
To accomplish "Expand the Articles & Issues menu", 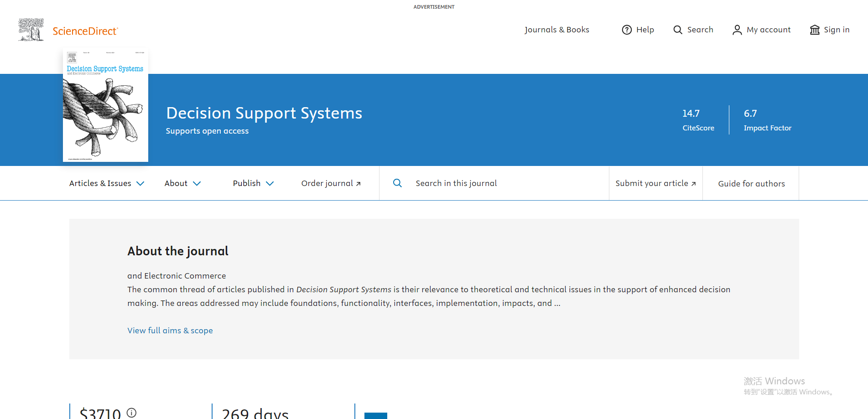I will tap(107, 183).
